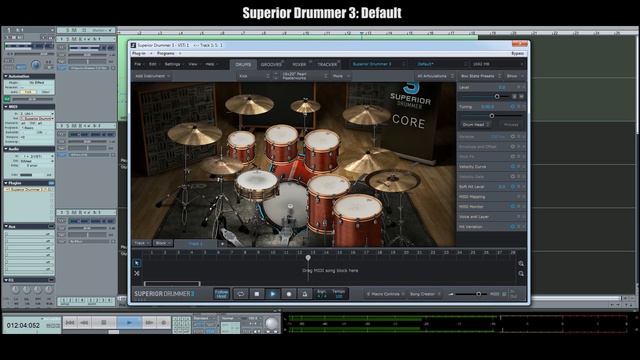640x360 pixels.
Task: Toggle the Soft Hit Level power button
Action: coord(513,187)
